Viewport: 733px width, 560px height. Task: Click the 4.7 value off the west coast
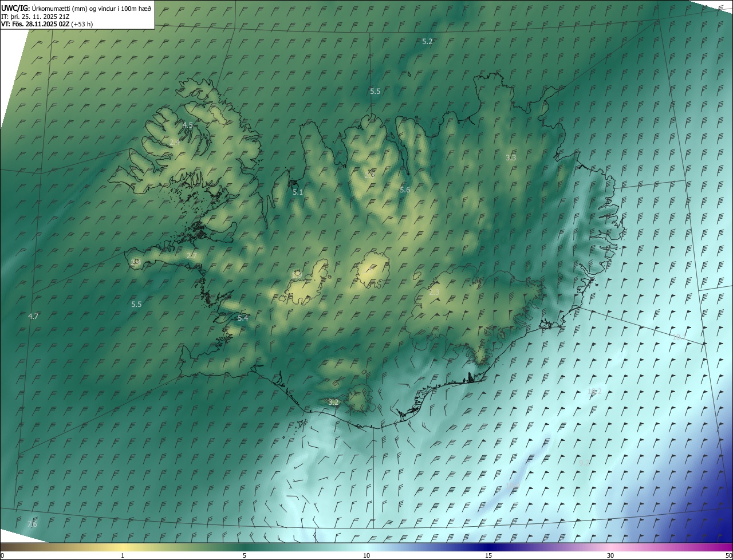(33, 316)
